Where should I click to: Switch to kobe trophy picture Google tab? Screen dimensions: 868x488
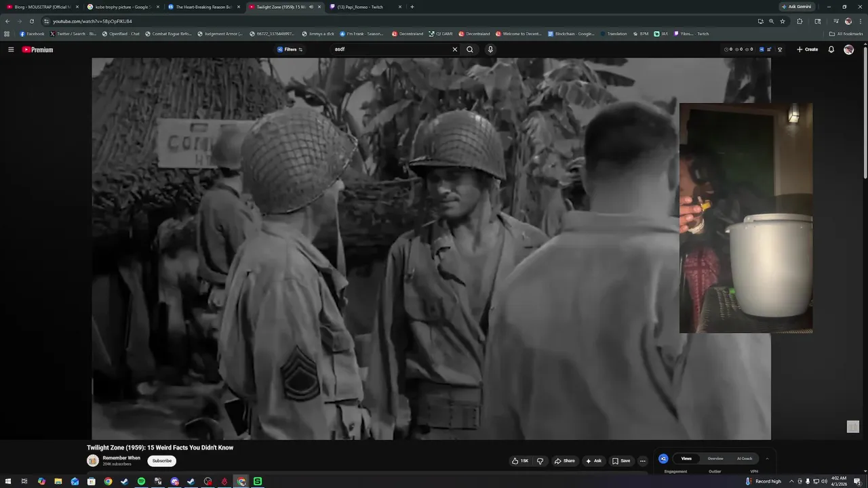123,7
